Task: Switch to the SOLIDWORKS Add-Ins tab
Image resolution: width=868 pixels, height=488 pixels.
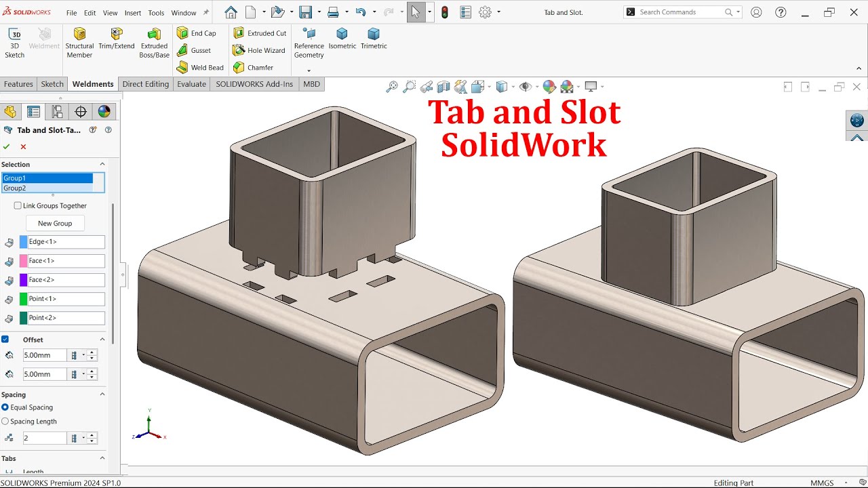Action: 254,84
